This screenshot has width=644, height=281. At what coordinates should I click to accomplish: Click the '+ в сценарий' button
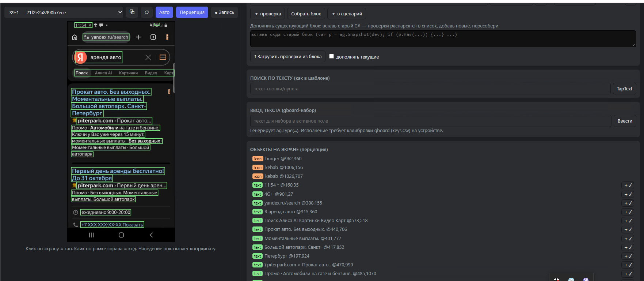(347, 14)
